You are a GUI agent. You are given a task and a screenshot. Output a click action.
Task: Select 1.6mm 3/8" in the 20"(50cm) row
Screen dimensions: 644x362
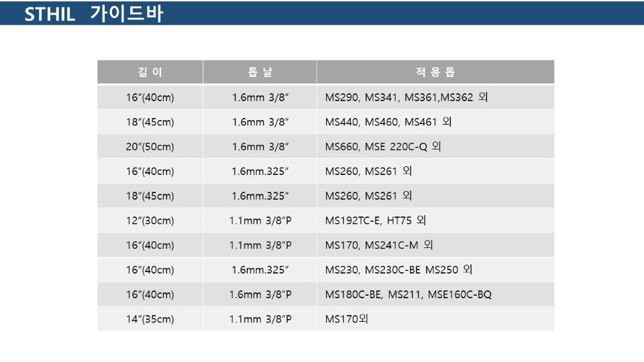(260, 147)
